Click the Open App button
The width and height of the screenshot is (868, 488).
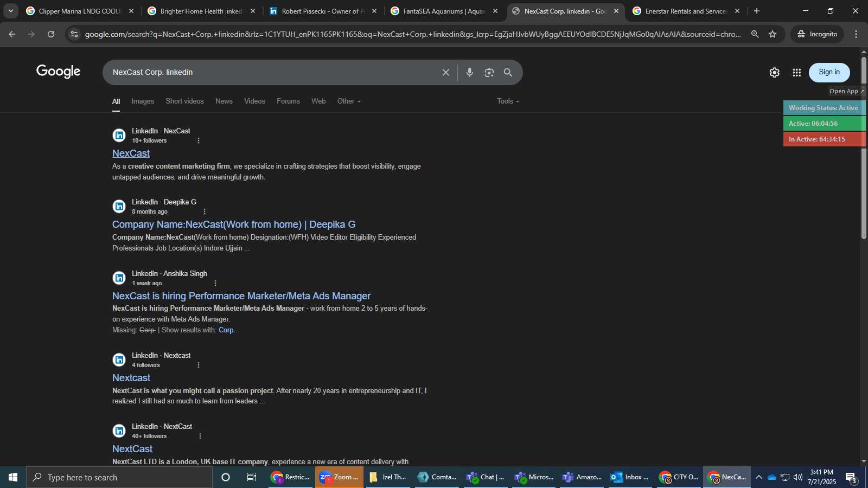(x=846, y=91)
